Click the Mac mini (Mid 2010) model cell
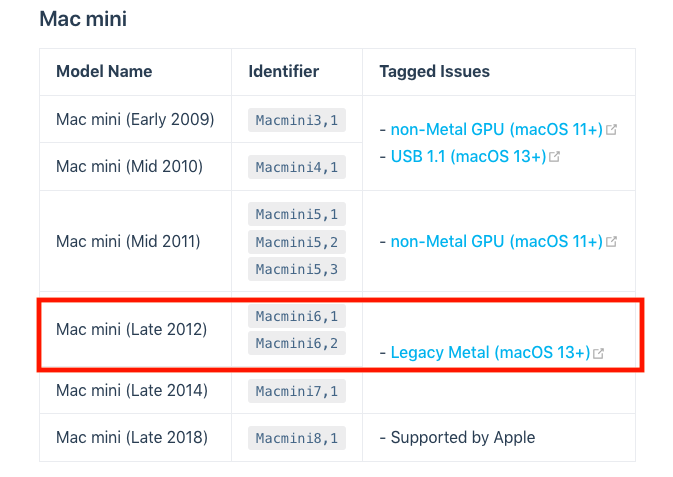This screenshot has width=673, height=477. (129, 166)
